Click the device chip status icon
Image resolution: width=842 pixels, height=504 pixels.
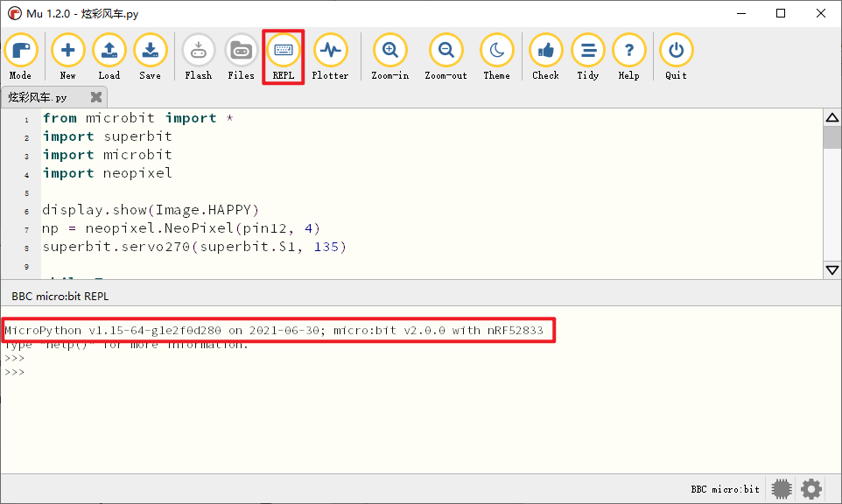[782, 489]
